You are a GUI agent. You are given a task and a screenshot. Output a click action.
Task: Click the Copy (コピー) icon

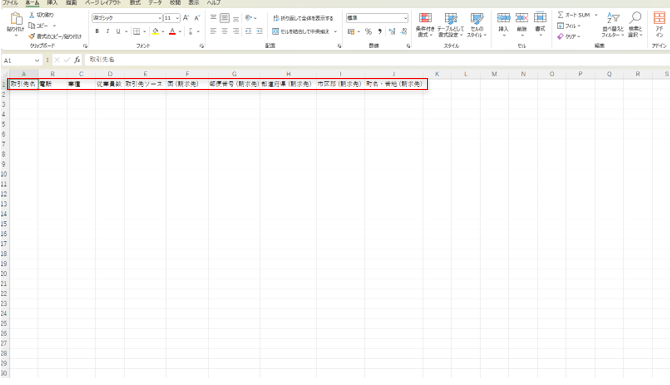point(32,26)
